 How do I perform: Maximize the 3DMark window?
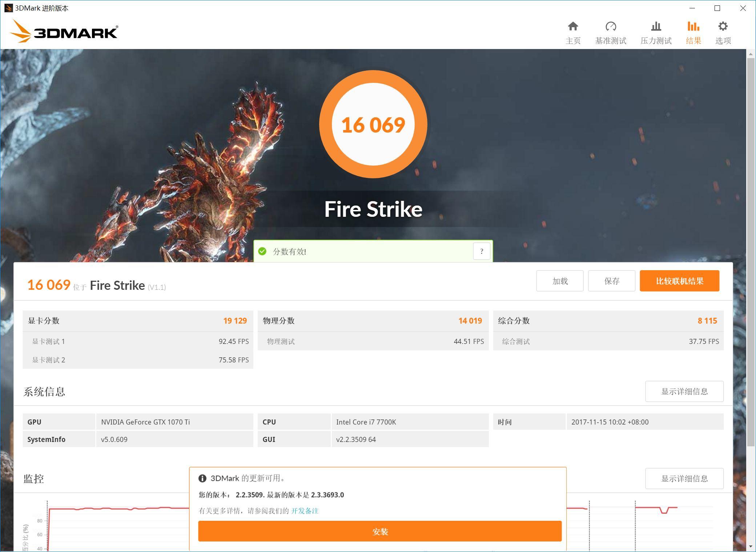coord(717,8)
